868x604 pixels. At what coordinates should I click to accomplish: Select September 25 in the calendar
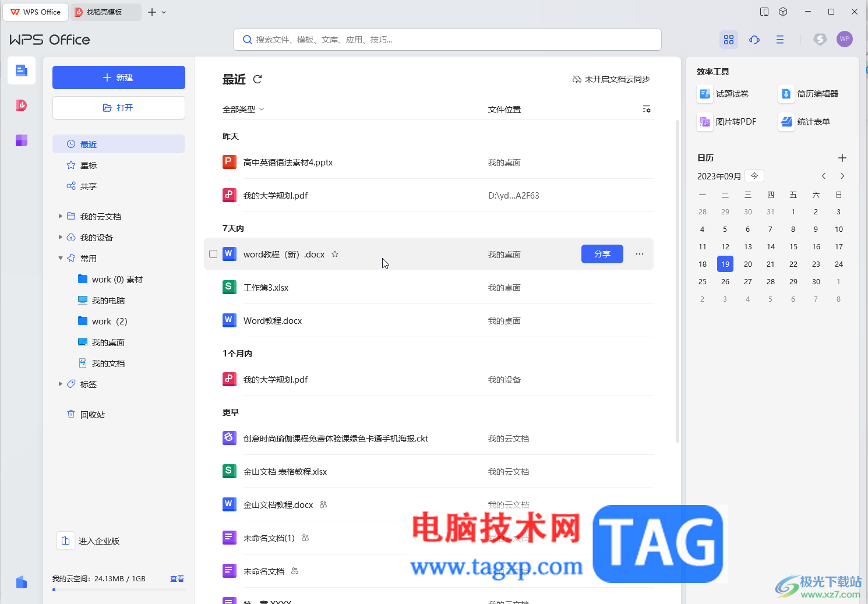coord(703,281)
